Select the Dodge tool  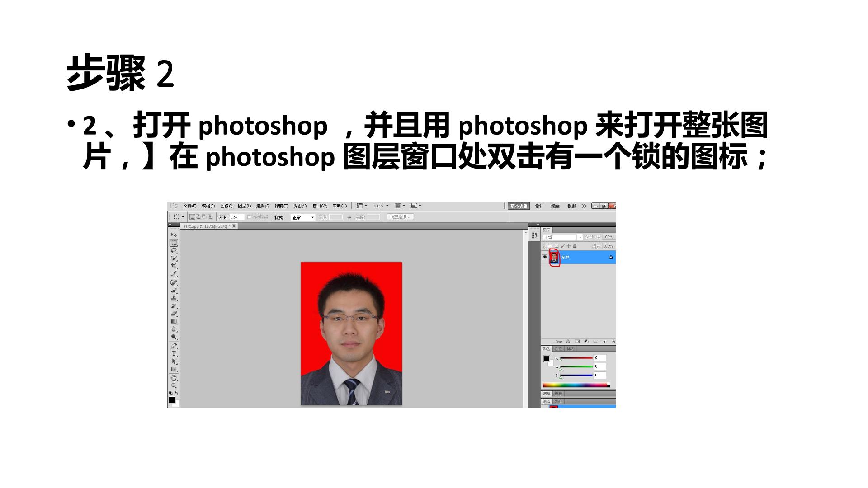coord(174,337)
